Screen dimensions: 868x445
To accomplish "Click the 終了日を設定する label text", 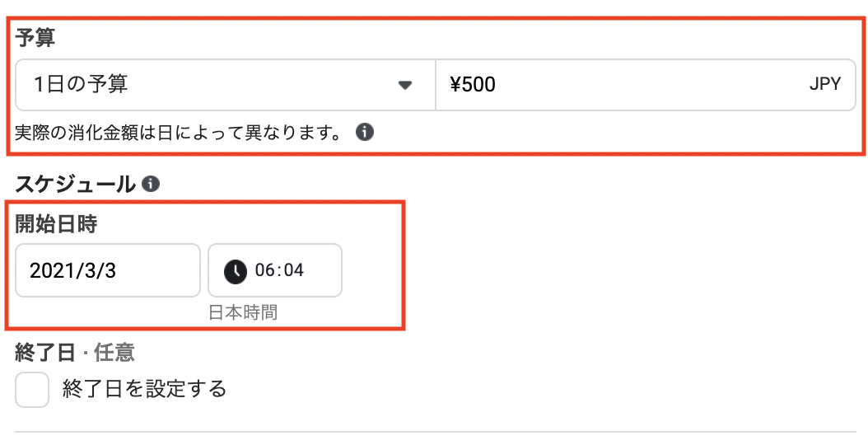I will pos(144,389).
